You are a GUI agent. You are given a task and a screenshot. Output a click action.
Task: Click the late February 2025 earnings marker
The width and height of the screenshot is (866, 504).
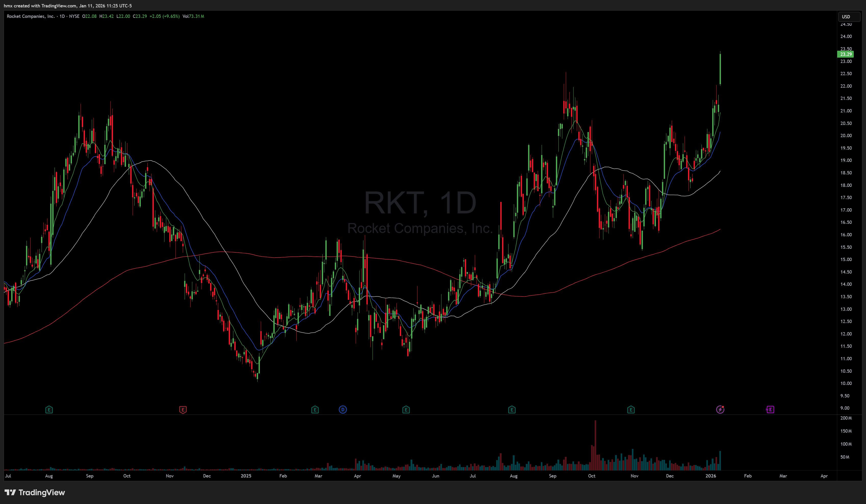pos(315,409)
